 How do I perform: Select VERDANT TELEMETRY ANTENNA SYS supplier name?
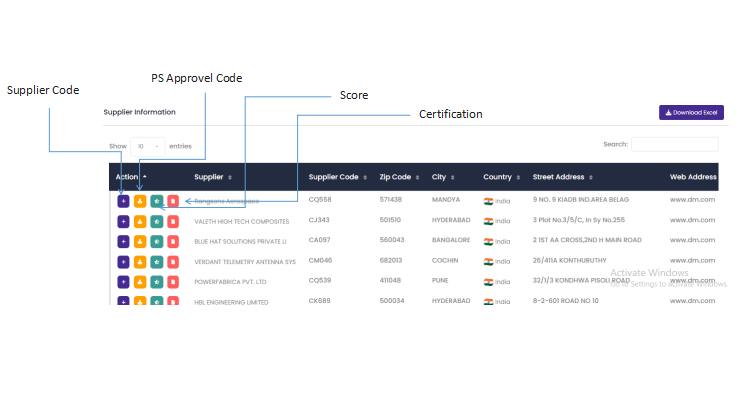[245, 262]
